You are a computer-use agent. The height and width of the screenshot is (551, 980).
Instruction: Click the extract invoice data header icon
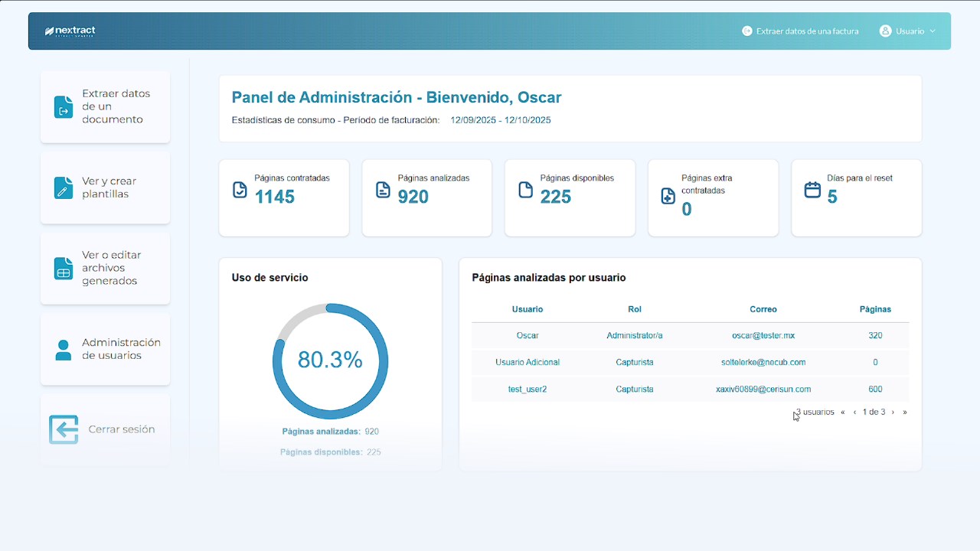tap(747, 31)
